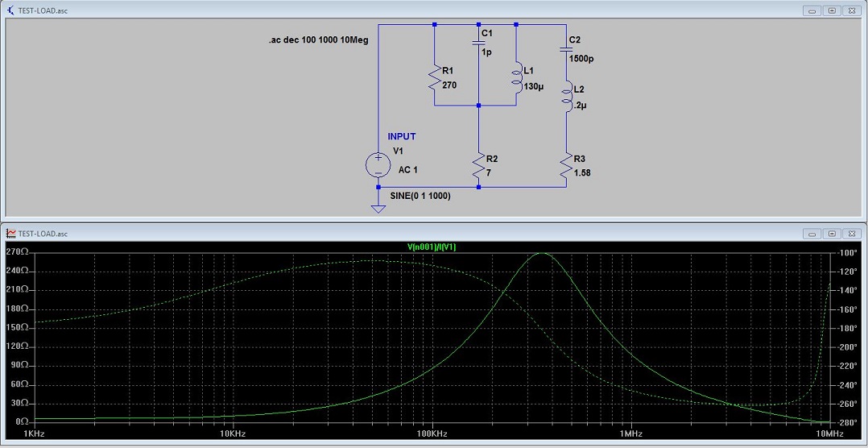Click the L2 value .2µ

click(580, 104)
